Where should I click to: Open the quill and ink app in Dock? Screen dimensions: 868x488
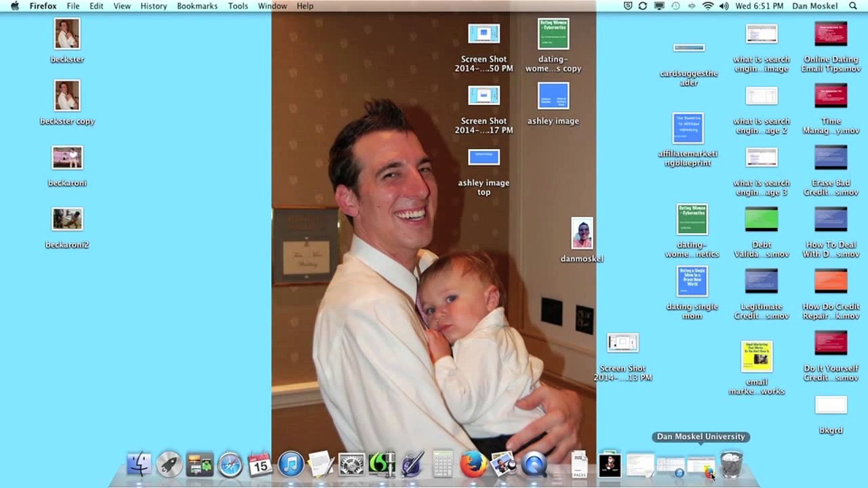pos(412,464)
